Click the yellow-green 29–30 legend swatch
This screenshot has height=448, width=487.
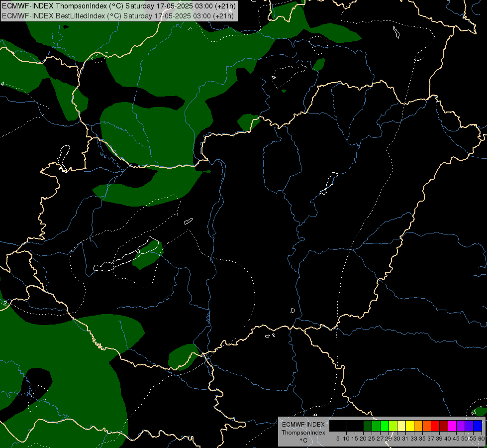(393, 426)
